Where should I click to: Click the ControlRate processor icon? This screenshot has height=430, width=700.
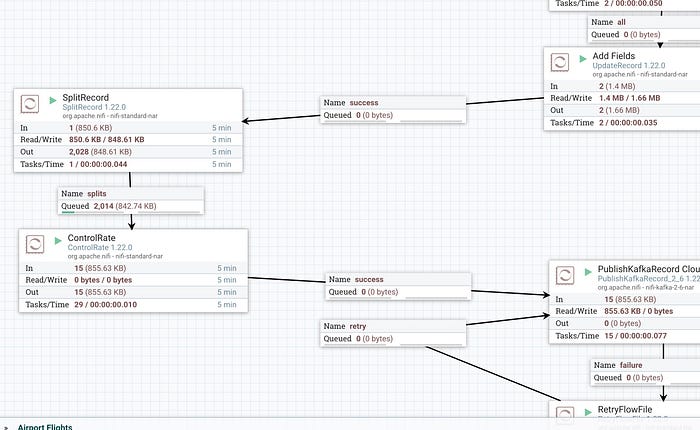[35, 244]
